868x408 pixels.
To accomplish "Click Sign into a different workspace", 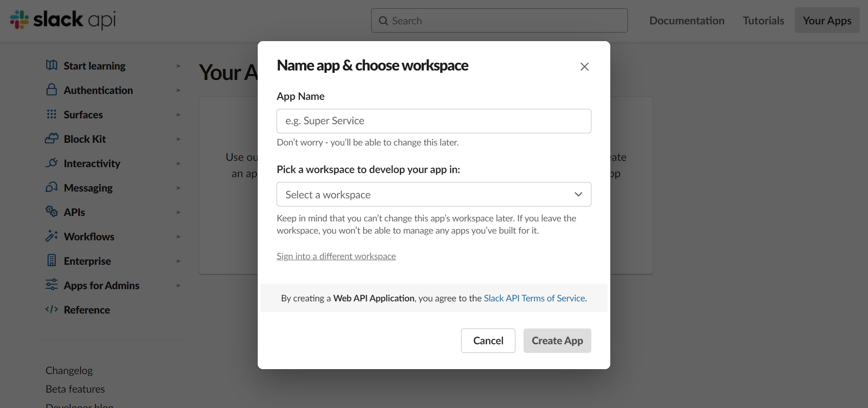I will (336, 256).
